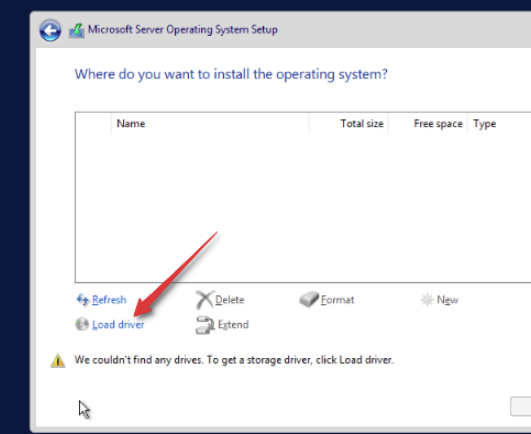Click the Extend option
The width and height of the screenshot is (531, 434).
point(233,325)
